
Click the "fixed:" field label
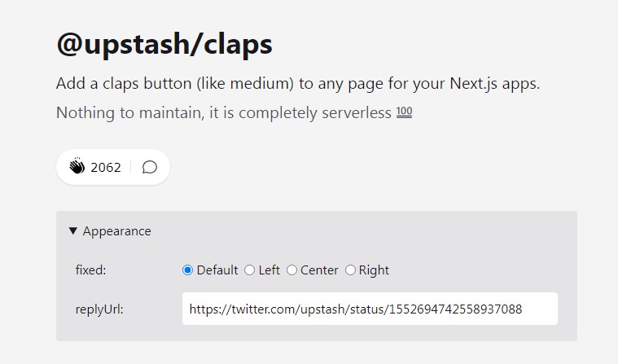[90, 270]
